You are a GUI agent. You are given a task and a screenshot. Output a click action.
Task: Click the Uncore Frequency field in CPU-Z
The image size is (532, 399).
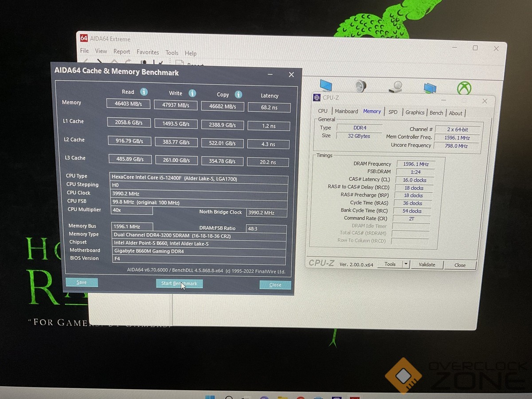point(458,146)
